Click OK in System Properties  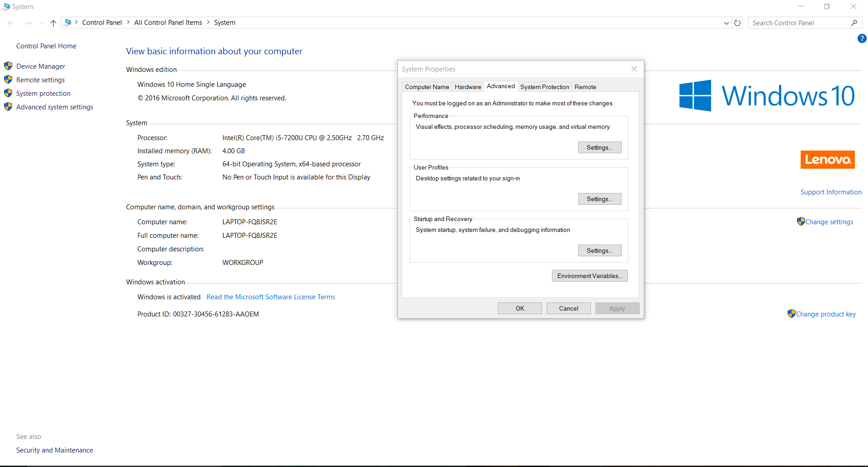(520, 308)
